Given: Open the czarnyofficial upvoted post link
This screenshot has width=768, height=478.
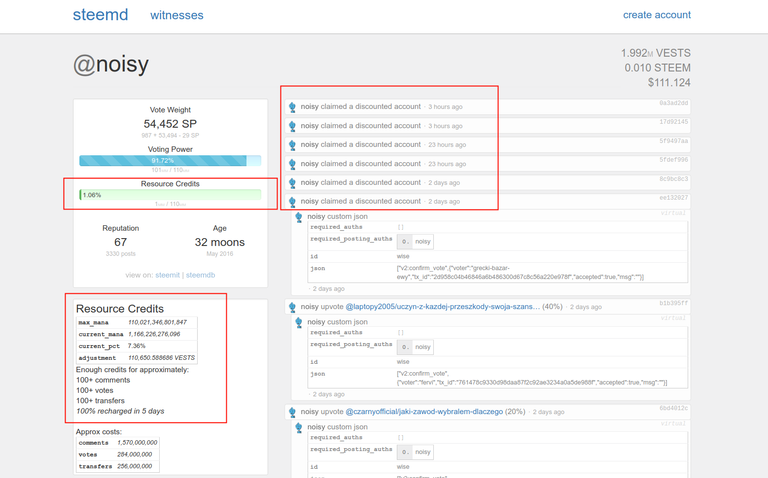Looking at the screenshot, I should 424,412.
